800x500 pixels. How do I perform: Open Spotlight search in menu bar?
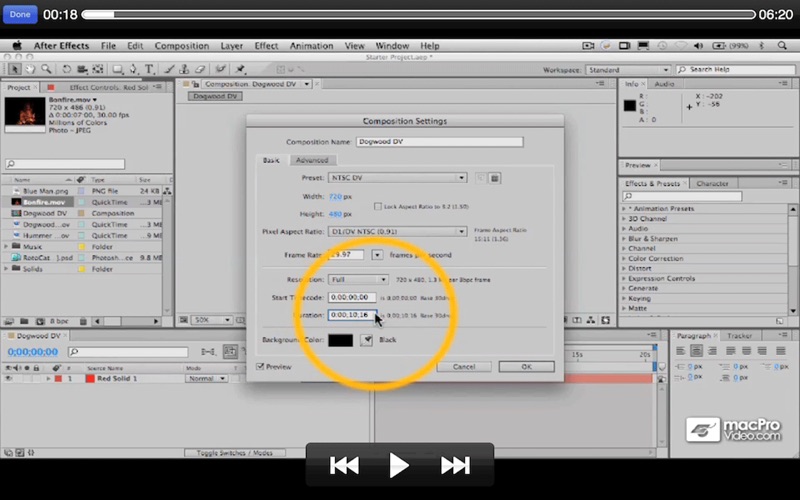click(782, 45)
